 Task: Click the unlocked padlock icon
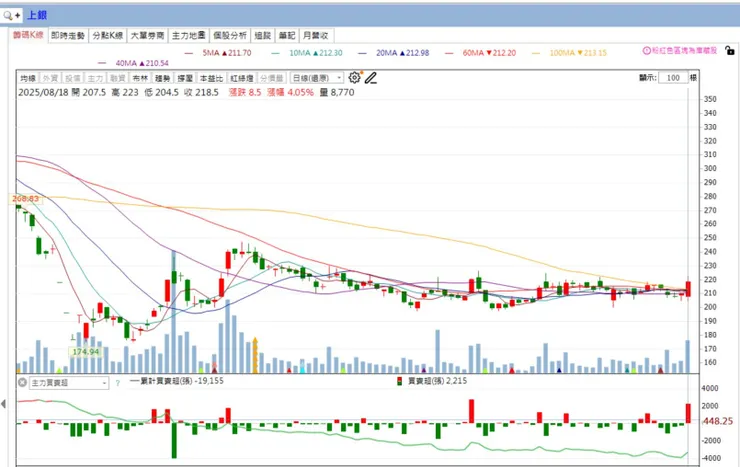click(x=729, y=50)
